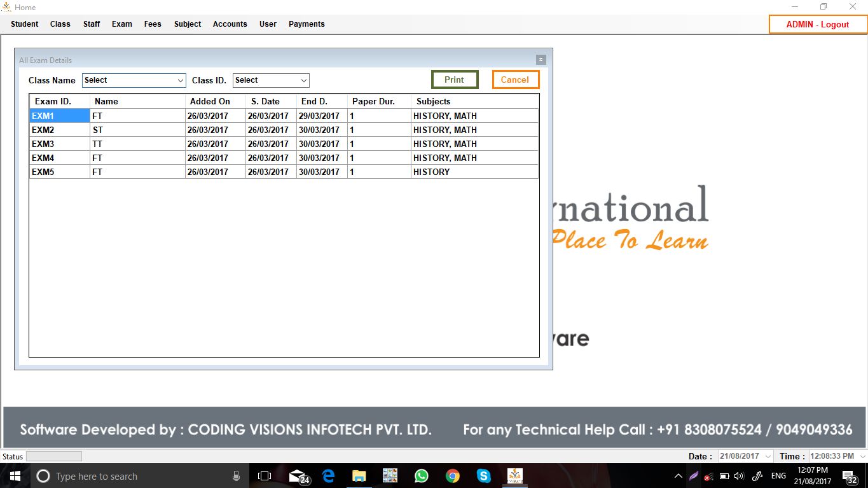Image resolution: width=868 pixels, height=488 pixels.
Task: Show hidden system tray icons
Action: [x=679, y=476]
